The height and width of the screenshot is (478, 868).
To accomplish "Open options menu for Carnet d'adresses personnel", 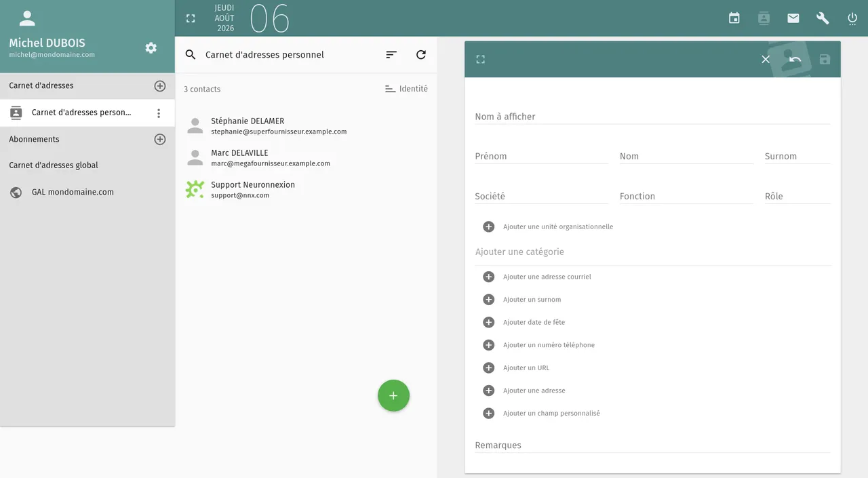I will point(159,113).
